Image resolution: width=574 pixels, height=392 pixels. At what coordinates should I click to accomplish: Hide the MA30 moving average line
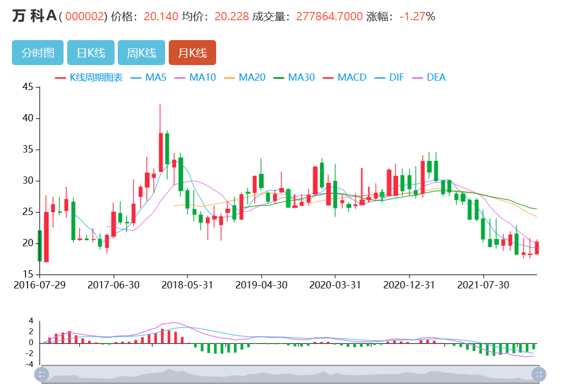coord(294,78)
